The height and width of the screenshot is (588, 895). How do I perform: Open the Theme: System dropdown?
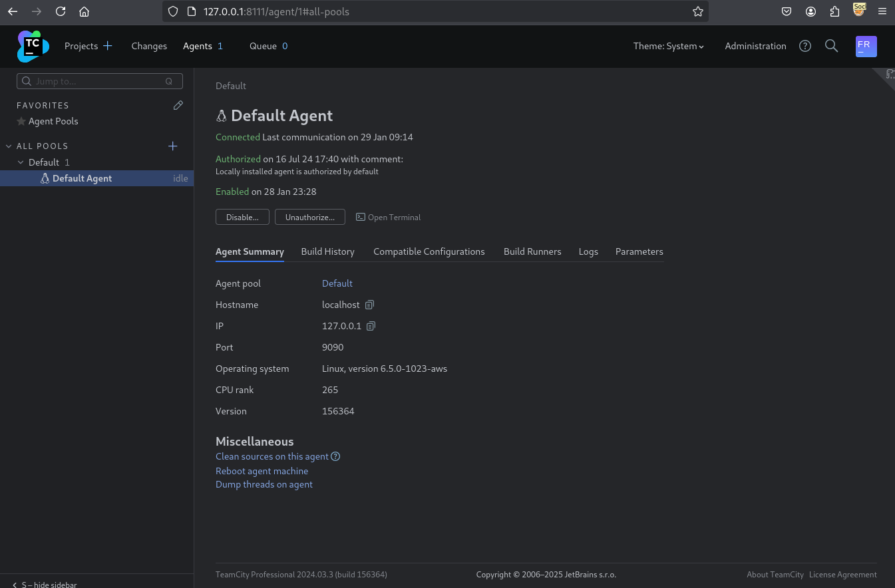[x=668, y=46]
